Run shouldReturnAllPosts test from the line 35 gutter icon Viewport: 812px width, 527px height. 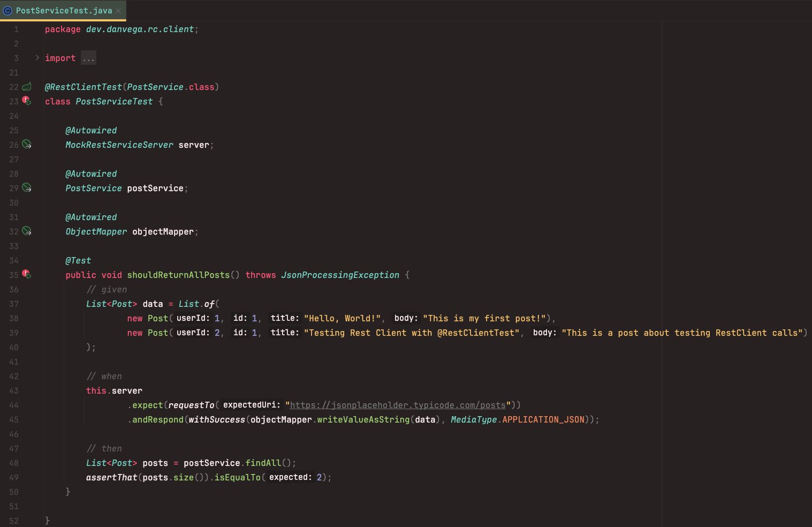(x=27, y=275)
